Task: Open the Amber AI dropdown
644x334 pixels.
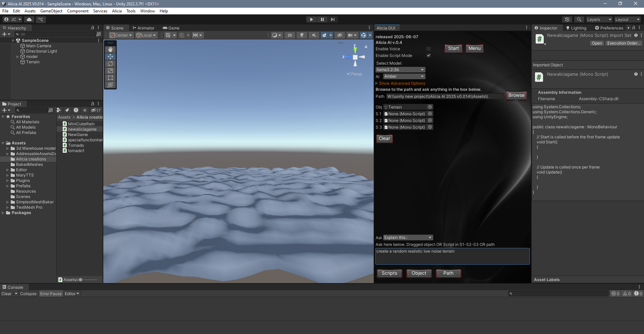Action: [404, 76]
